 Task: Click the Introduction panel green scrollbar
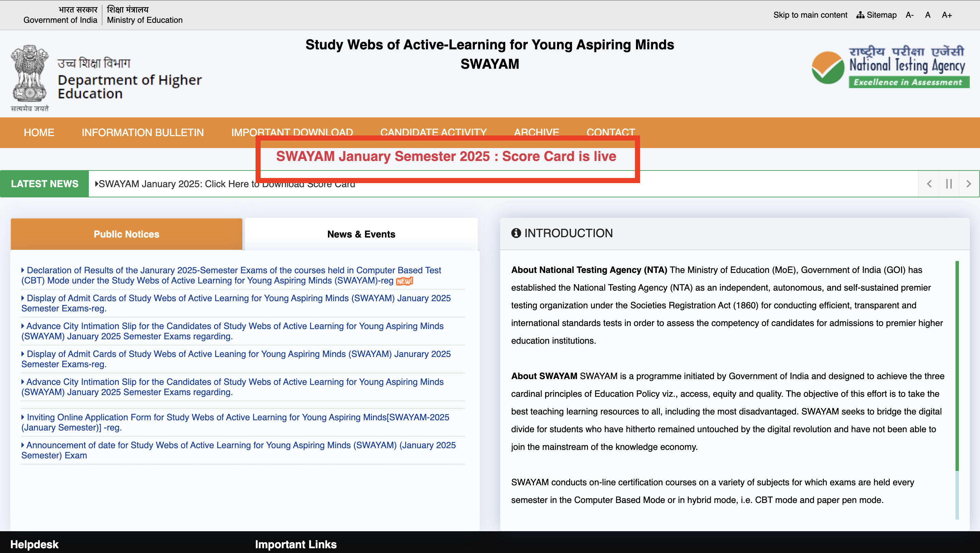(957, 365)
